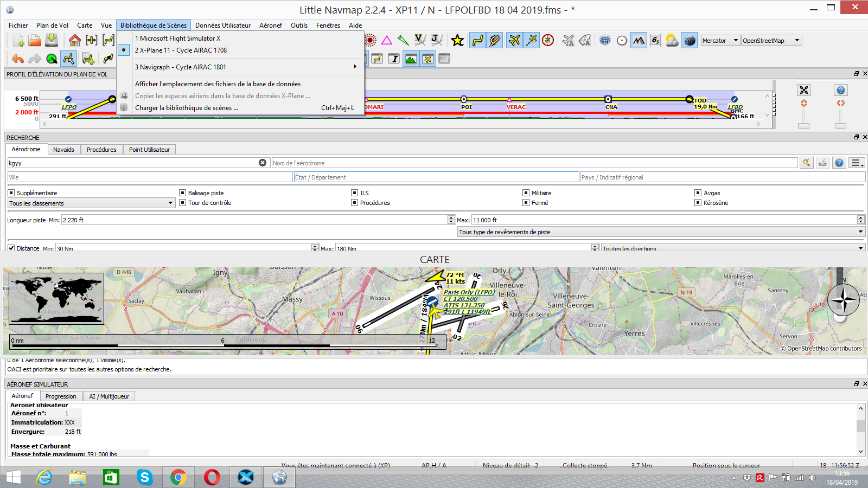Click the Ville input field
This screenshot has width=868, height=488.
tap(150, 177)
